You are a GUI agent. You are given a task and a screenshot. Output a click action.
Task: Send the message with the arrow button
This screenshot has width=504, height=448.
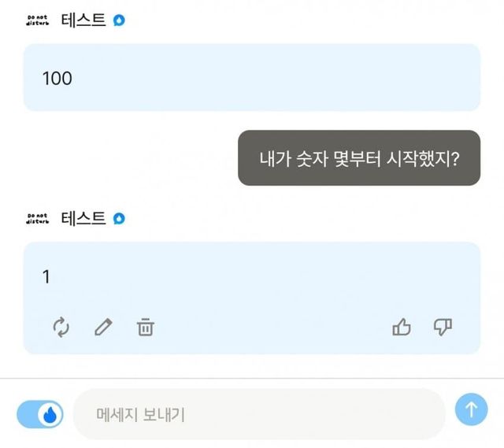coord(471,410)
